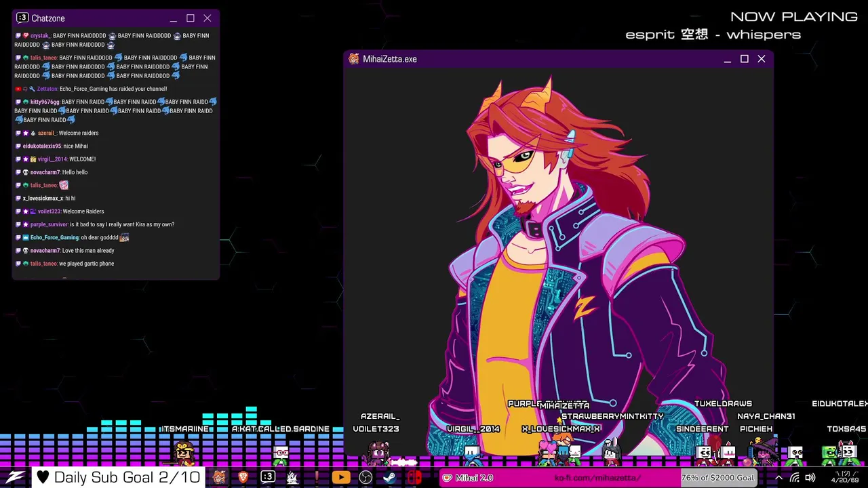Open the Wi-Fi network tray icon
Viewport: 868px width, 488px height.
coord(794,478)
